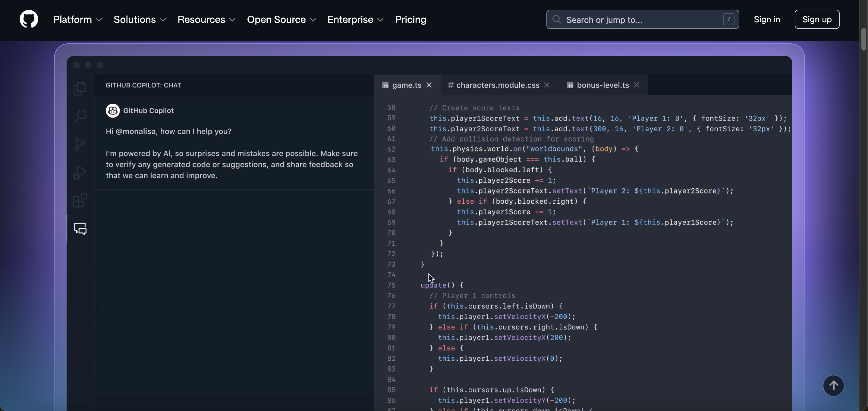The image size is (868, 411).
Task: Open the Run and Debug icon
Action: point(80,172)
